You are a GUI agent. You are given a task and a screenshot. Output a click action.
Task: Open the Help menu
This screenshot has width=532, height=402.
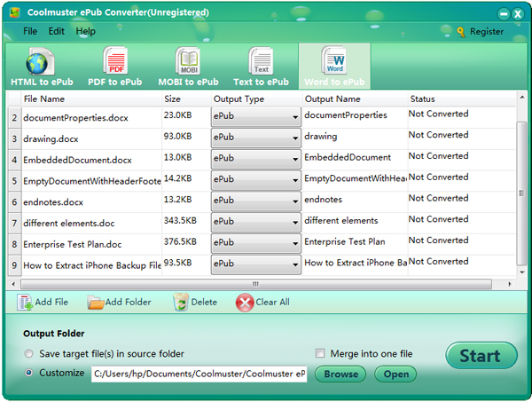pyautogui.click(x=85, y=31)
